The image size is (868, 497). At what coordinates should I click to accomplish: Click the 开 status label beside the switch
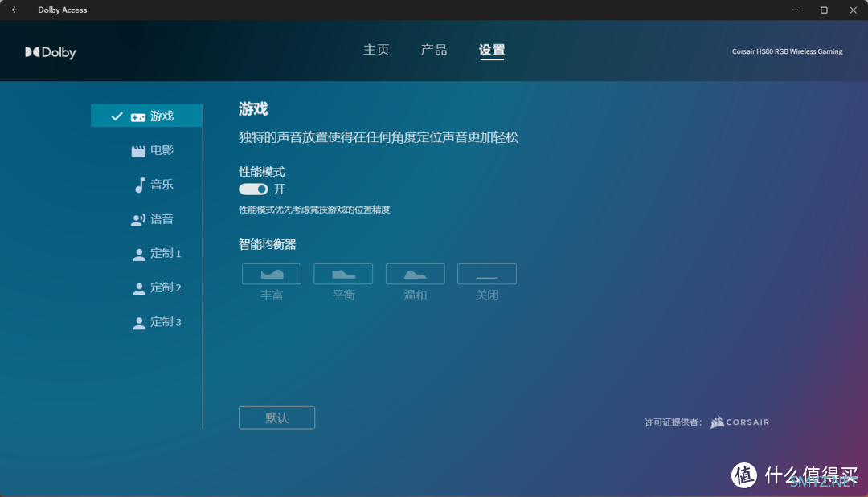(280, 189)
